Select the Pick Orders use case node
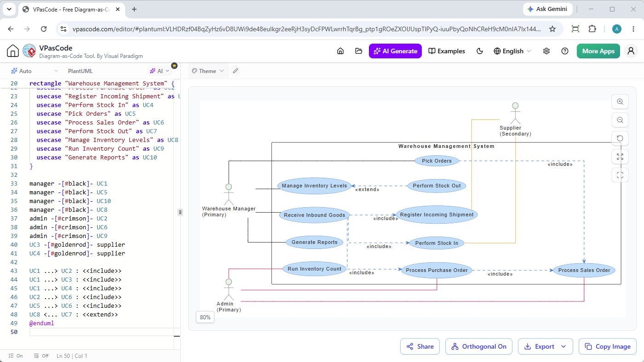This screenshot has width=644, height=362. coord(437,161)
